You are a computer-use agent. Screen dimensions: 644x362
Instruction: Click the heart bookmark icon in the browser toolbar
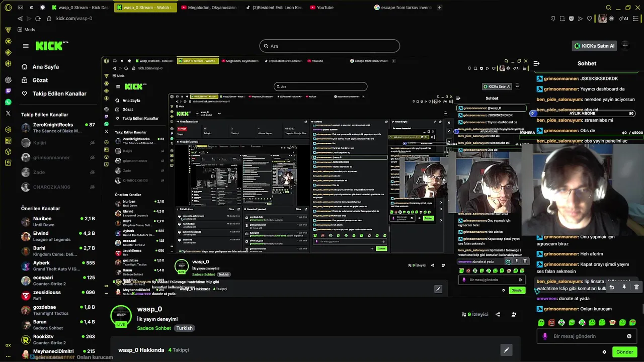tap(589, 19)
